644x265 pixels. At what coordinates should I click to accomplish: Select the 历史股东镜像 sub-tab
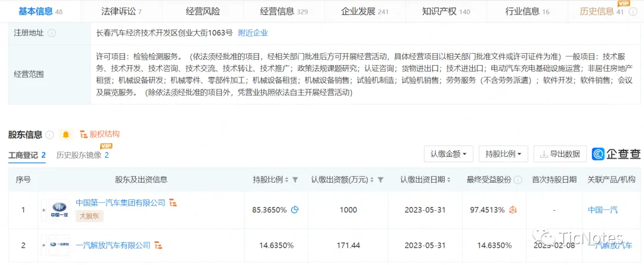(82, 155)
